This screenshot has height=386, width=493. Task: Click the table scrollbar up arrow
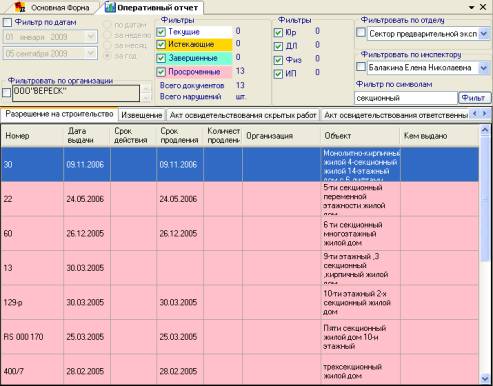coord(485,130)
